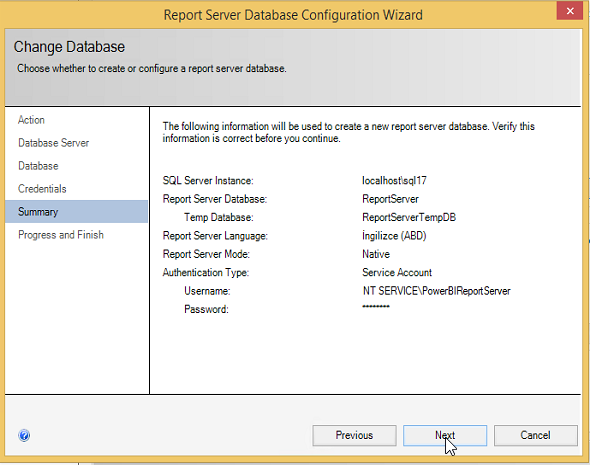Click the Service Account authentication value
590x465 pixels.
pos(397,273)
